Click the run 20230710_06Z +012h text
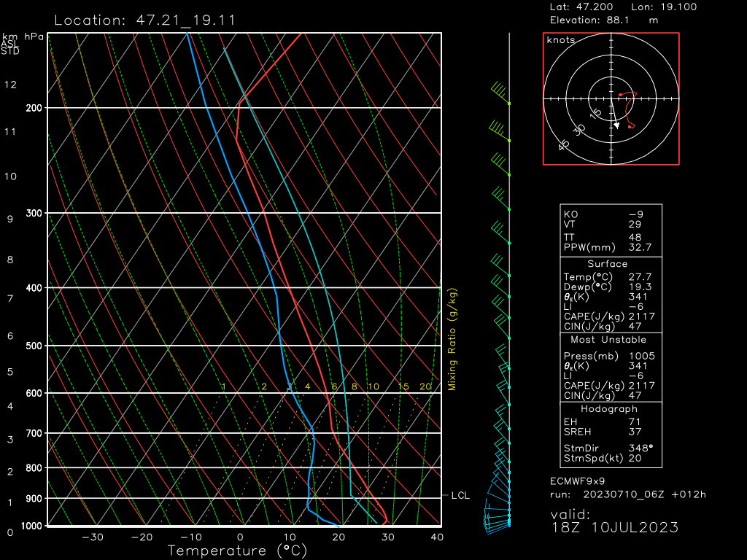The height and width of the screenshot is (560, 747). [627, 494]
